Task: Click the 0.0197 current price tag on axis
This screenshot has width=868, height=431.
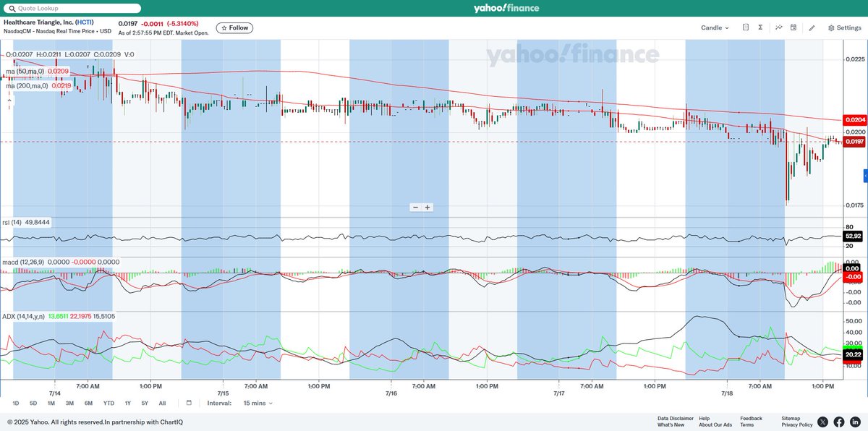Action: point(854,142)
